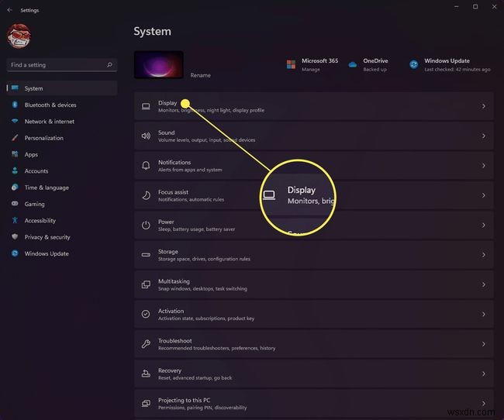
Task: Expand the Display row chevron
Action: click(x=483, y=106)
